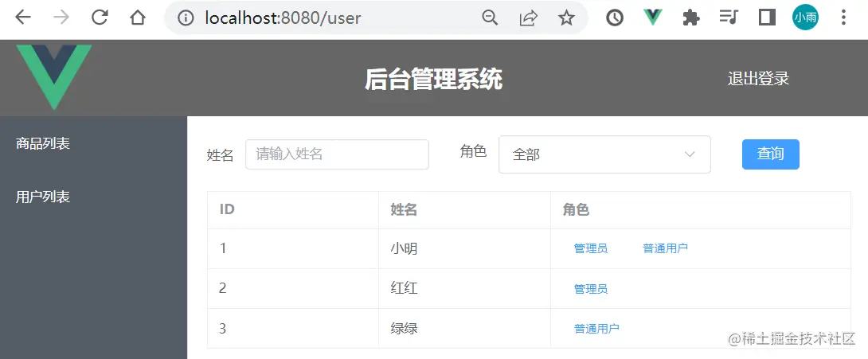The height and width of the screenshot is (359, 868).
Task: Open the extensions puzzle piece menu
Action: [x=691, y=18]
